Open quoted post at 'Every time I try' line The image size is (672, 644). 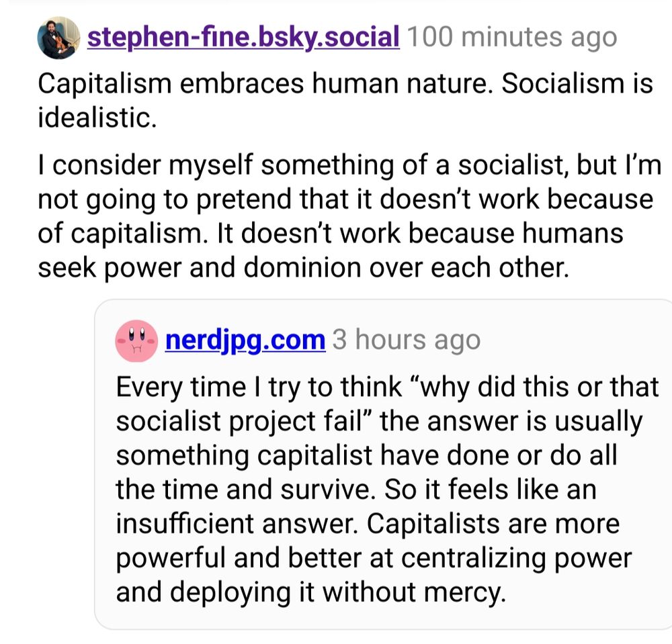coord(388,387)
